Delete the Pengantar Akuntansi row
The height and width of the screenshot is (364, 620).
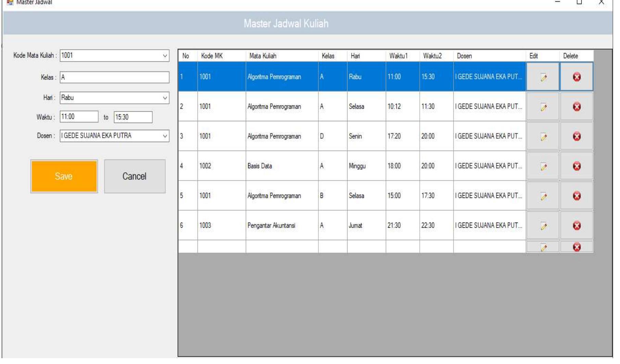577,226
